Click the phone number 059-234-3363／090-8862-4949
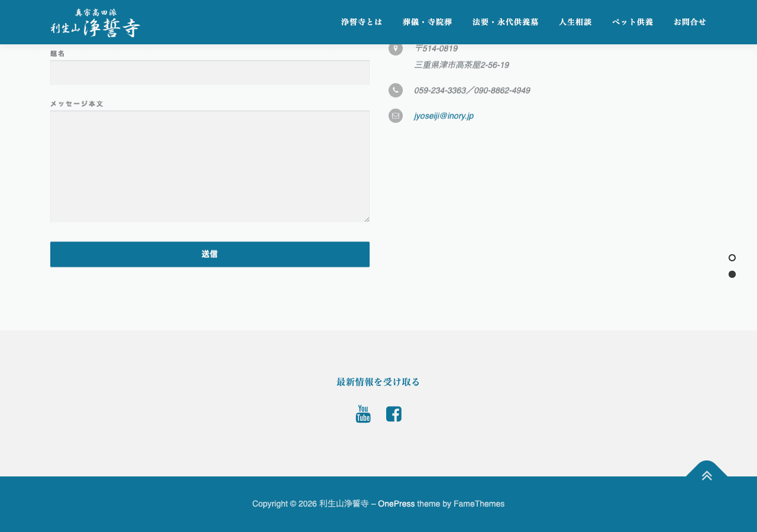This screenshot has width=757, height=532. pyautogui.click(x=472, y=90)
